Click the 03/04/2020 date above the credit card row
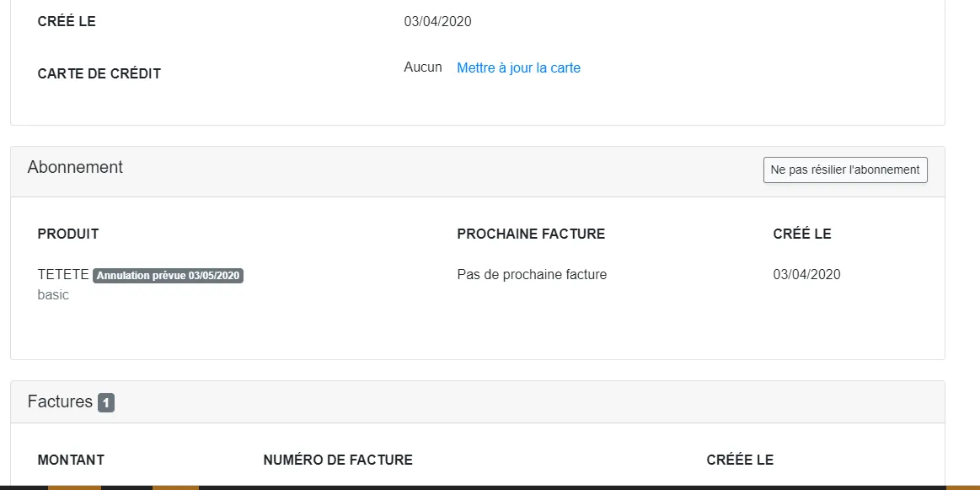Image resolution: width=980 pixels, height=490 pixels. (x=437, y=21)
